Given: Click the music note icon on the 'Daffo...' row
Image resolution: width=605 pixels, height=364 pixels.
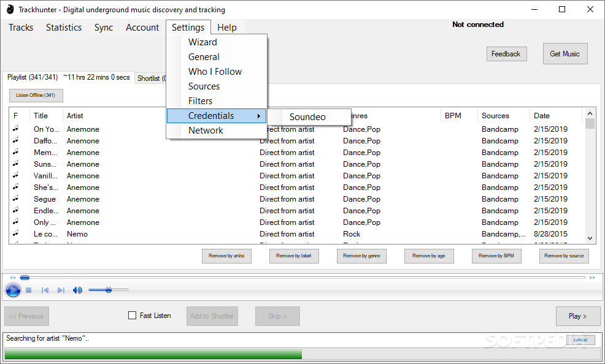Looking at the screenshot, I should click(x=16, y=140).
